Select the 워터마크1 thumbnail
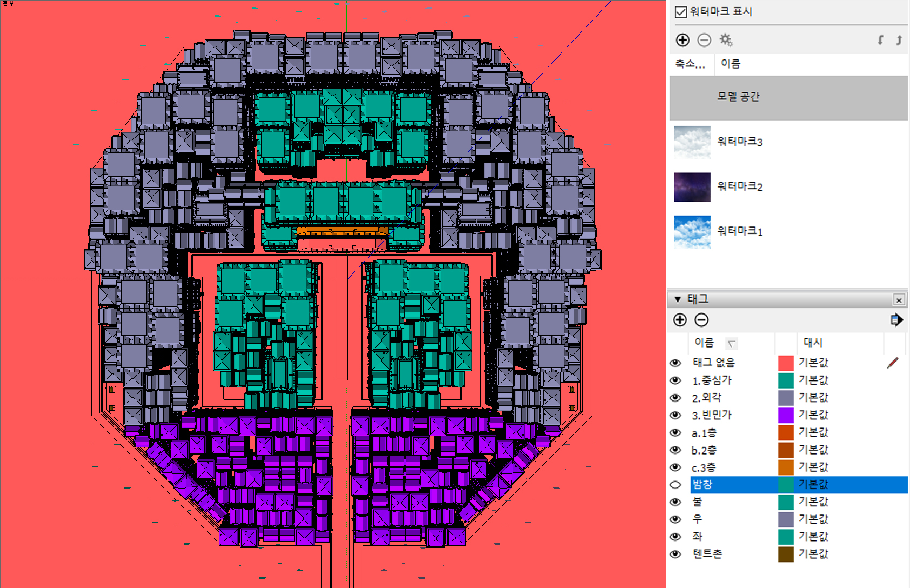The width and height of the screenshot is (910, 588). click(x=692, y=231)
